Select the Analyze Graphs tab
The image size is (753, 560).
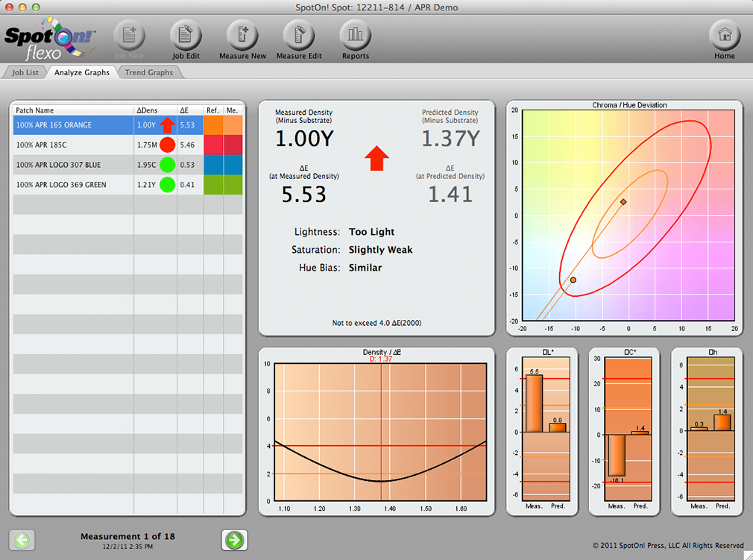tap(82, 72)
